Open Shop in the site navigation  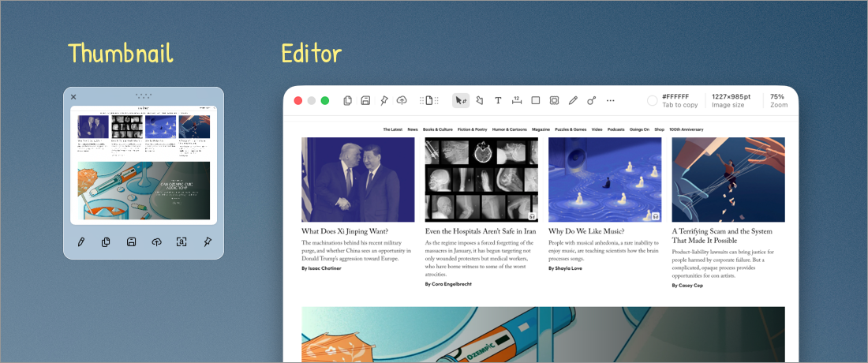[x=660, y=129]
